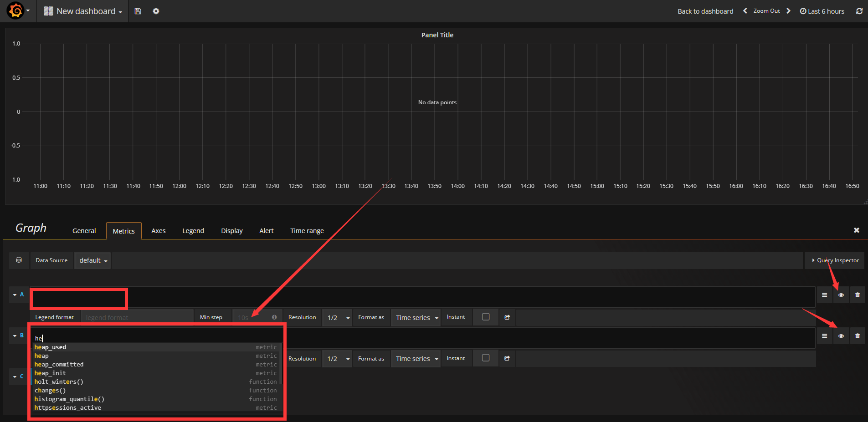This screenshot has width=868, height=422.
Task: Switch to the Axes tab
Action: click(x=158, y=231)
